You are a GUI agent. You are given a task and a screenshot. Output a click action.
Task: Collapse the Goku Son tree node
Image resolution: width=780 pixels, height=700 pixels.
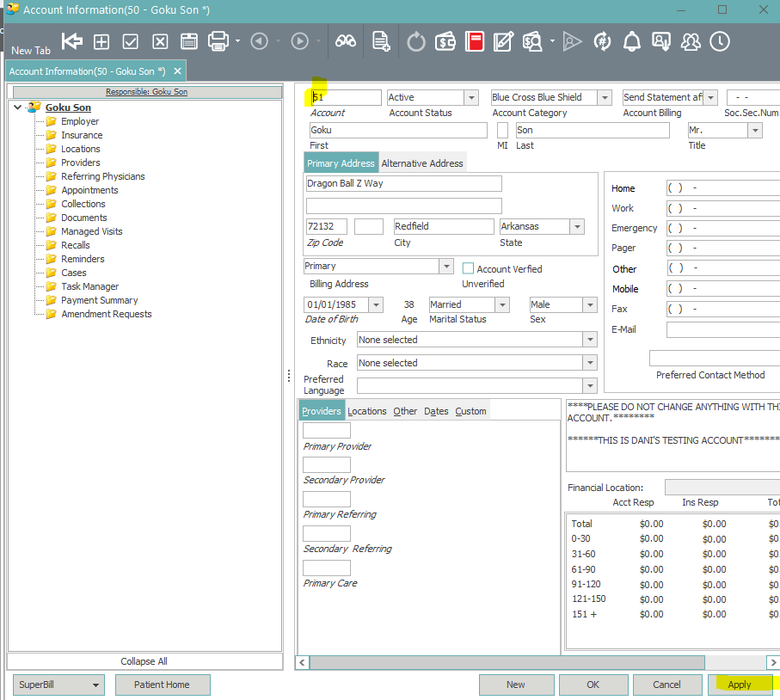click(18, 107)
